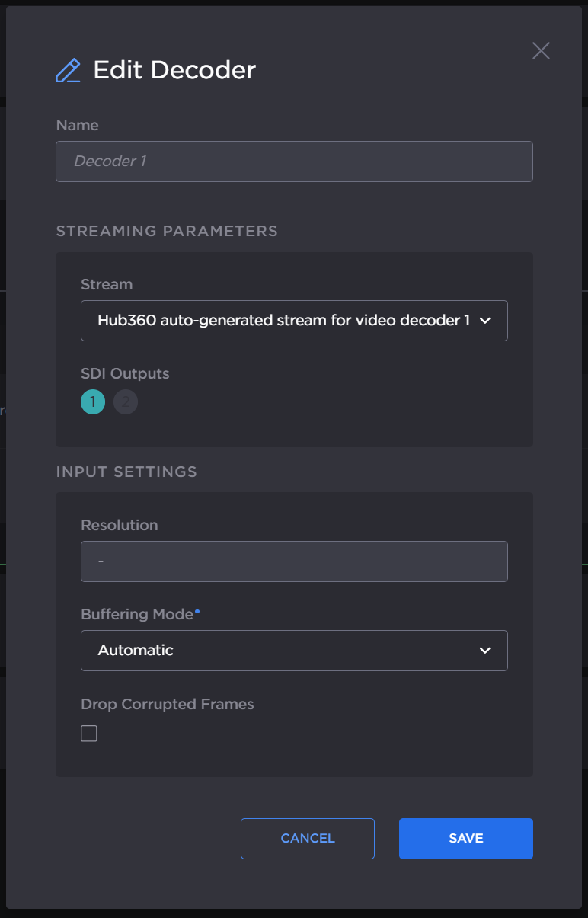Viewport: 588px width, 918px height.
Task: Select SDI Output 2
Action: [126, 402]
